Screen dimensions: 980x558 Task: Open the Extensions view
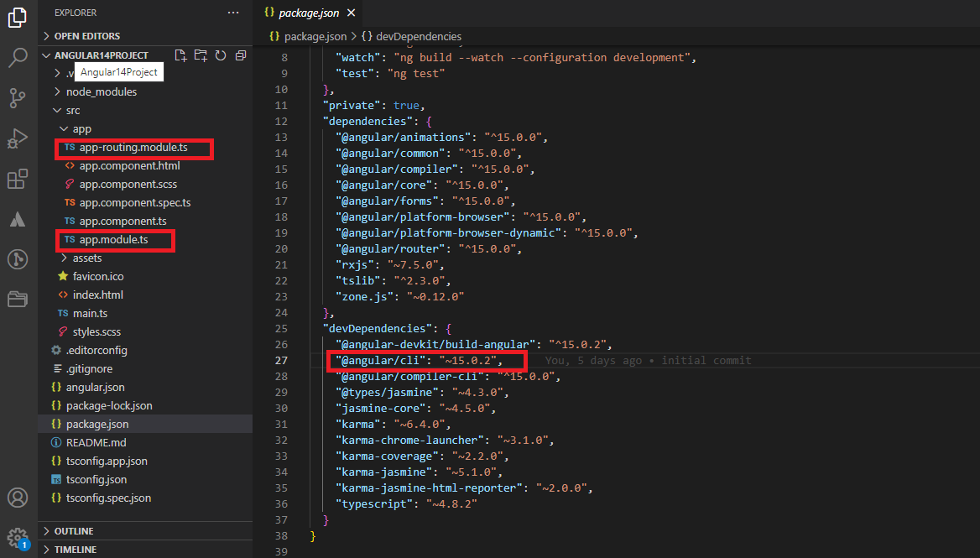point(18,180)
